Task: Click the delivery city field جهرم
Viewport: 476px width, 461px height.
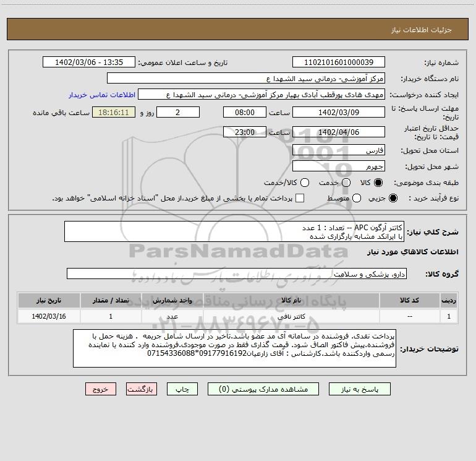Action: [x=339, y=166]
